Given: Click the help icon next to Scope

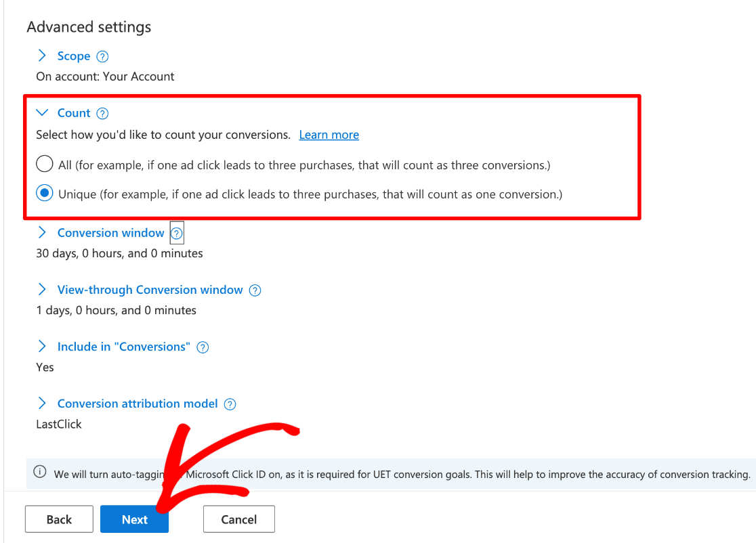Looking at the screenshot, I should point(103,56).
